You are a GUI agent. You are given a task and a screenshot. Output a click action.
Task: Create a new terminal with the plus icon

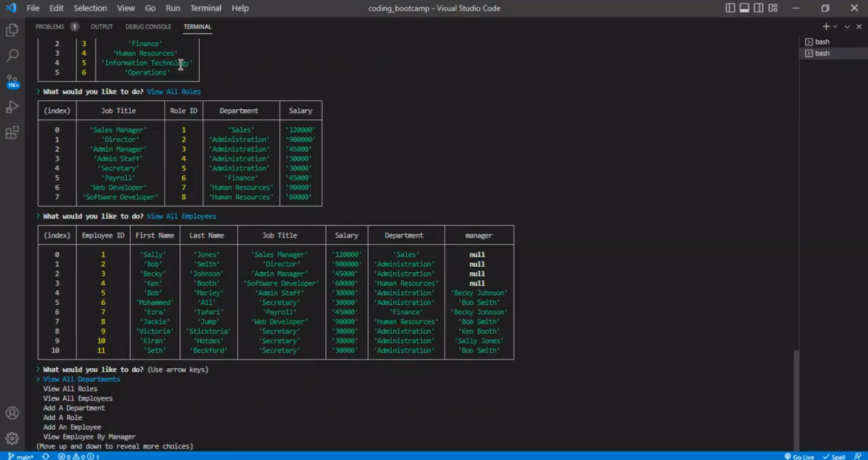click(x=826, y=27)
